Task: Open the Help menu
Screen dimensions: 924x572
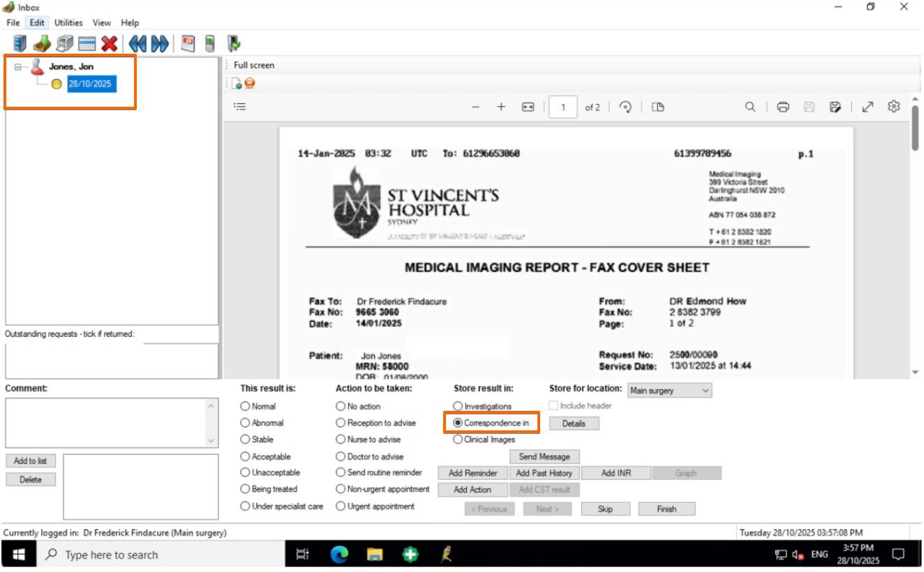Action: tap(130, 22)
